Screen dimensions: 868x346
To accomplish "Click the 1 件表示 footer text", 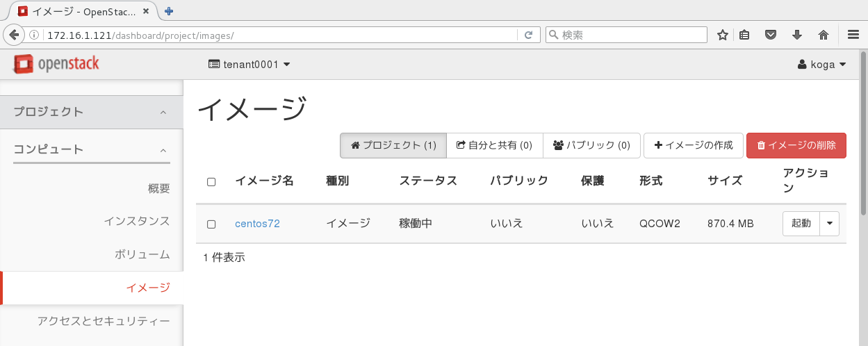I will click(224, 258).
